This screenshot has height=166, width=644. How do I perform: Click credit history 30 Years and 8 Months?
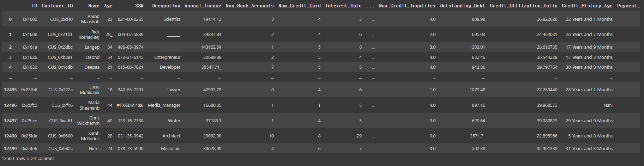tap(589, 67)
